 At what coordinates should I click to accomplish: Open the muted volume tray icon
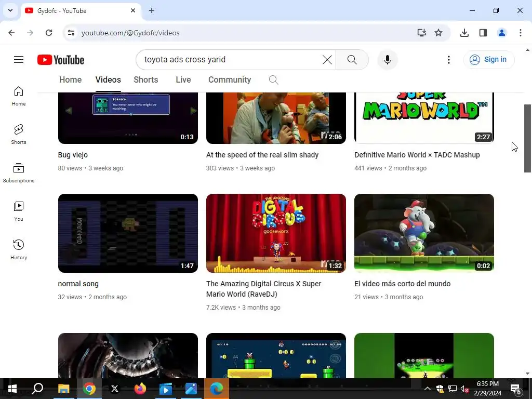[x=464, y=389]
